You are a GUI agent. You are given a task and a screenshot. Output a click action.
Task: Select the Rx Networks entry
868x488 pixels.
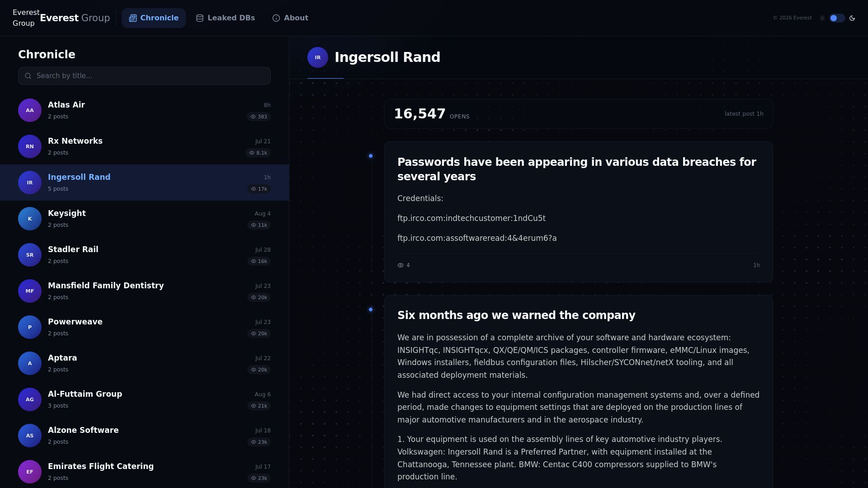pos(145,146)
